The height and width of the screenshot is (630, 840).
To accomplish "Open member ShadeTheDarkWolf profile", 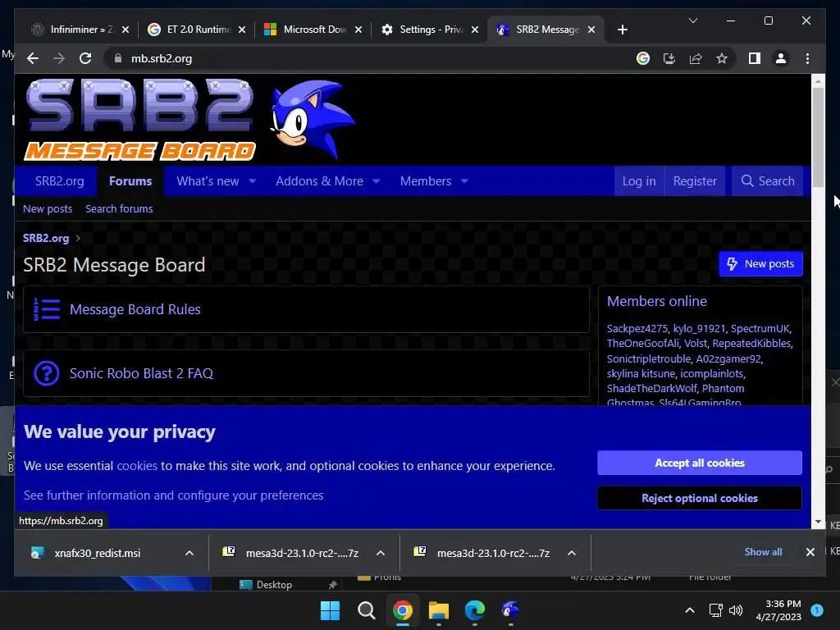I will pos(652,388).
